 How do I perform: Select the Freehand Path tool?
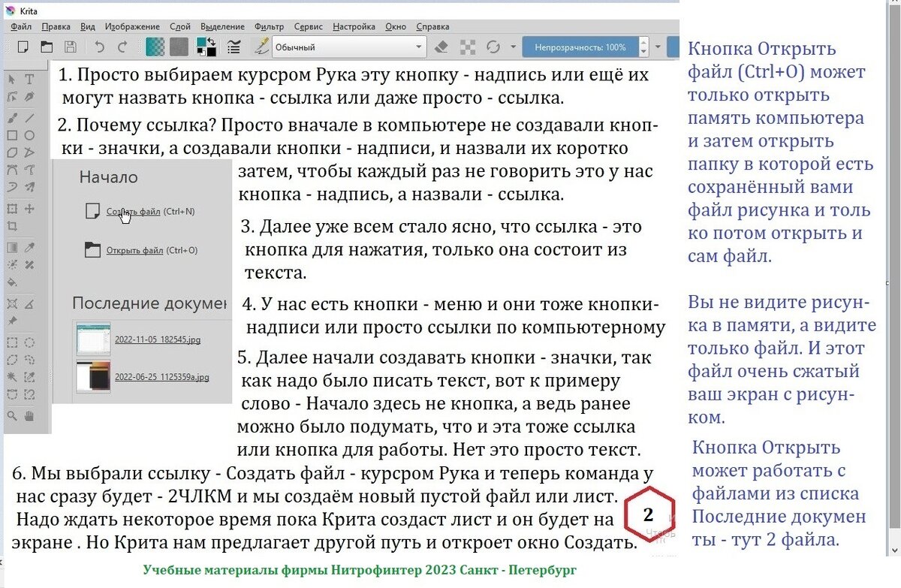coord(29,170)
